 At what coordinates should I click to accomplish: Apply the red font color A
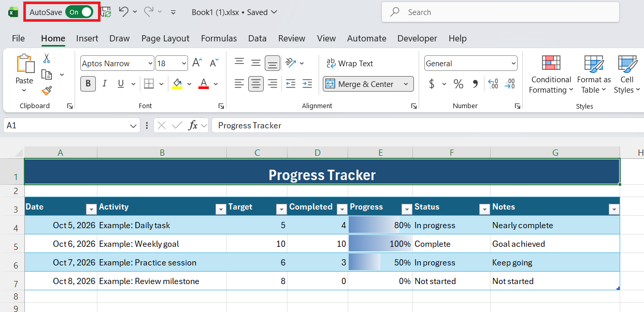pyautogui.click(x=204, y=83)
